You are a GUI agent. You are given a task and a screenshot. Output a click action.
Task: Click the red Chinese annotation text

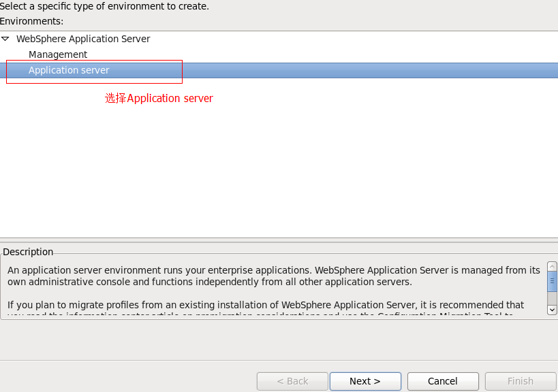159,99
